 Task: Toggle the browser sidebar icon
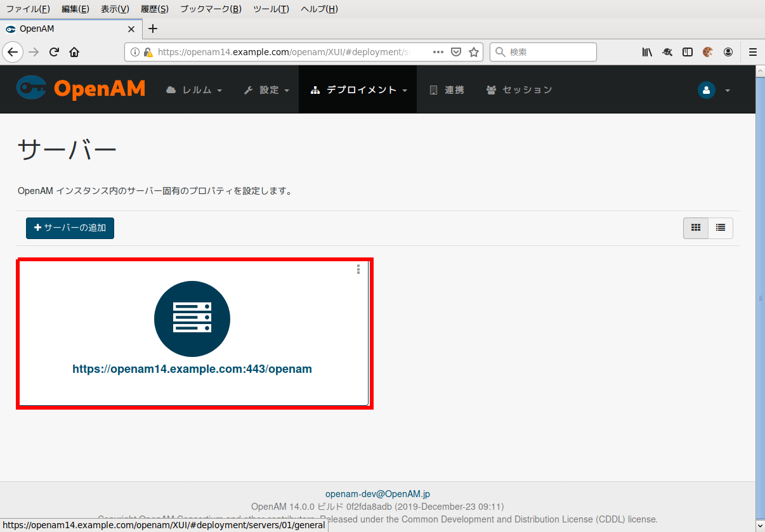pyautogui.click(x=688, y=52)
